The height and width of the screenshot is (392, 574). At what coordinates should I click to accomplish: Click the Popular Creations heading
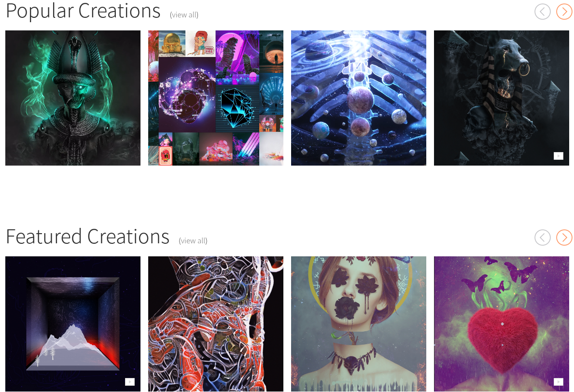pos(83,11)
